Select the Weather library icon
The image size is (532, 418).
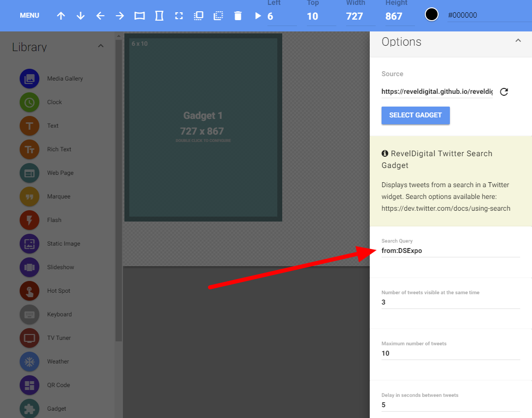(x=30, y=362)
